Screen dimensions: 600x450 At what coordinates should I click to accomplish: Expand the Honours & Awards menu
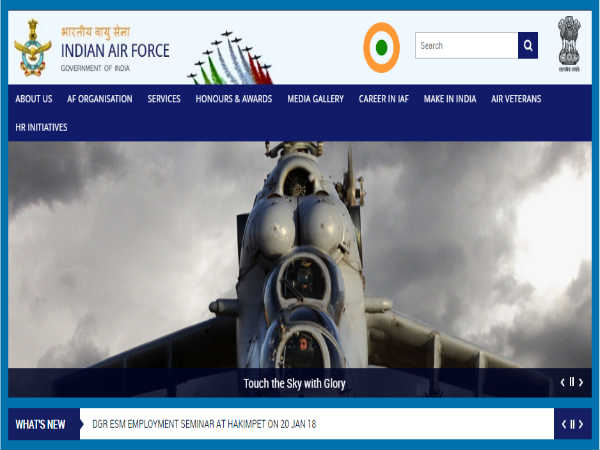[x=233, y=99]
